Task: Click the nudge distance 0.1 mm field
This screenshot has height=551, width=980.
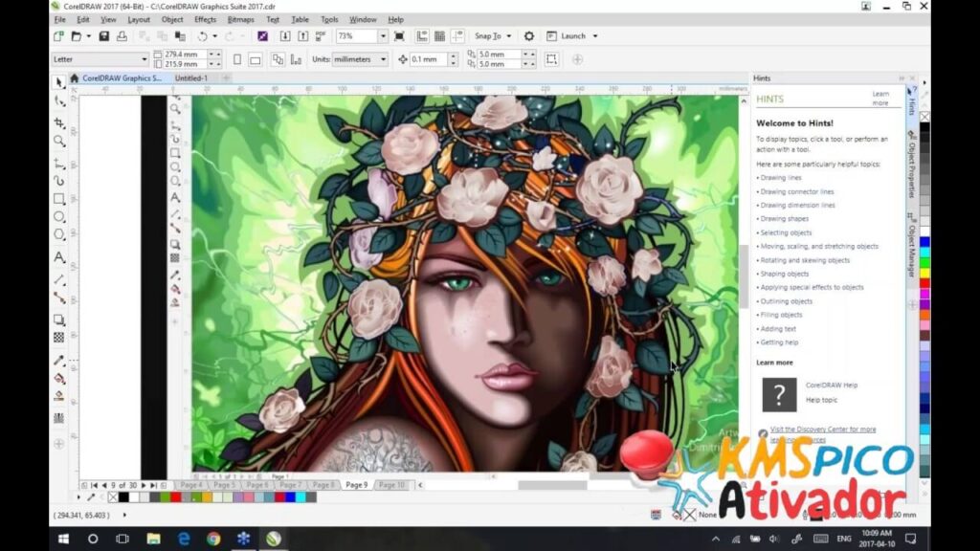Action: point(428,59)
